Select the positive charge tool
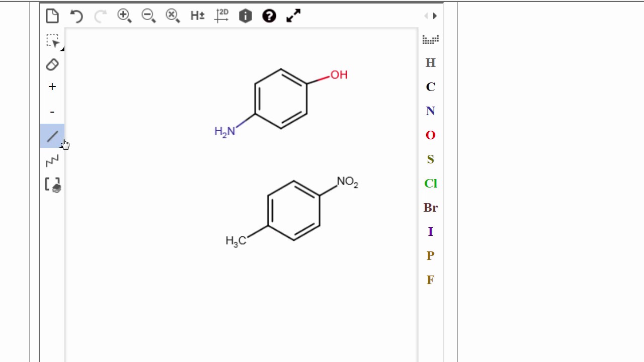Screen dimensions: 644x362 pyautogui.click(x=52, y=86)
